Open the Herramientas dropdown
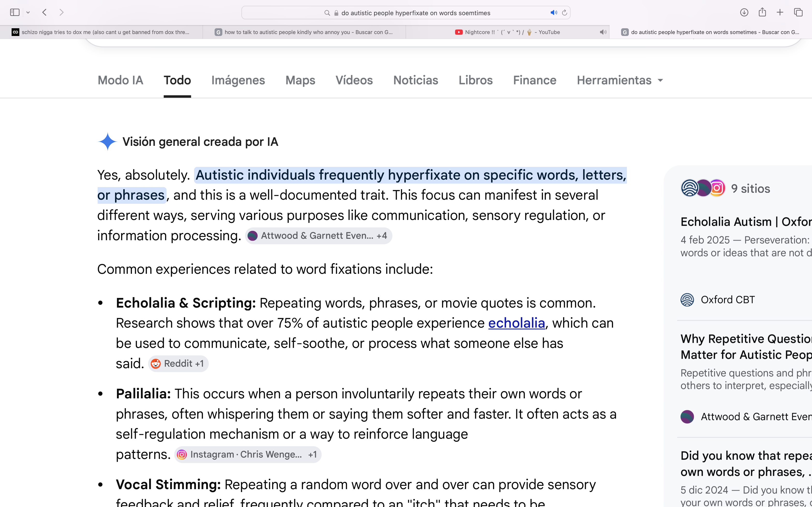The width and height of the screenshot is (812, 507). click(620, 80)
